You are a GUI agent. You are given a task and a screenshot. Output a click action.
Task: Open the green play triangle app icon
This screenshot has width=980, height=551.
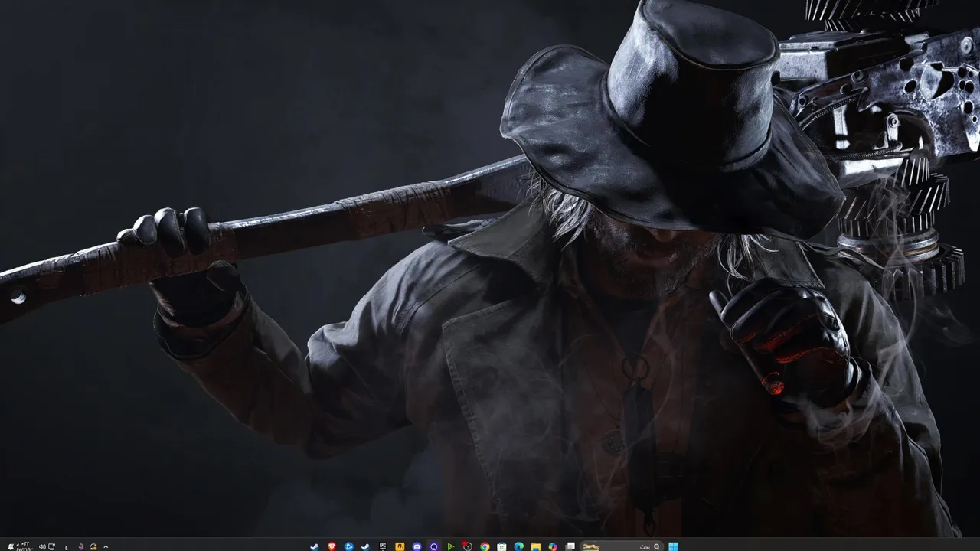coord(451,546)
